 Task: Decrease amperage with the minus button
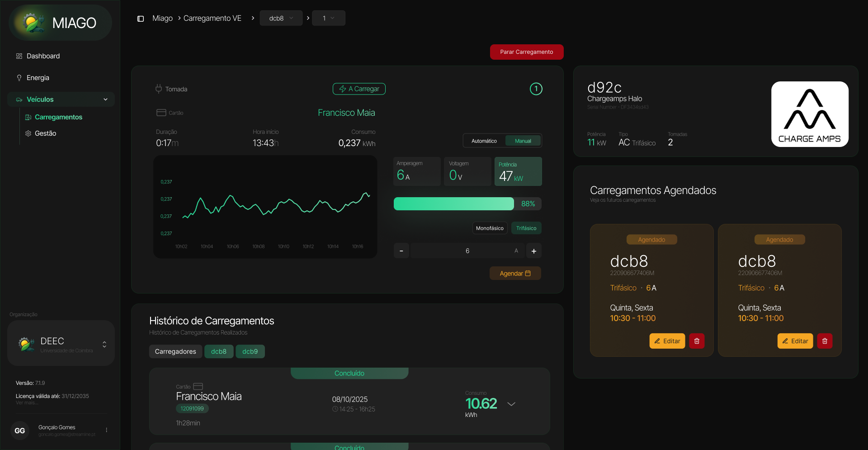[x=401, y=251]
